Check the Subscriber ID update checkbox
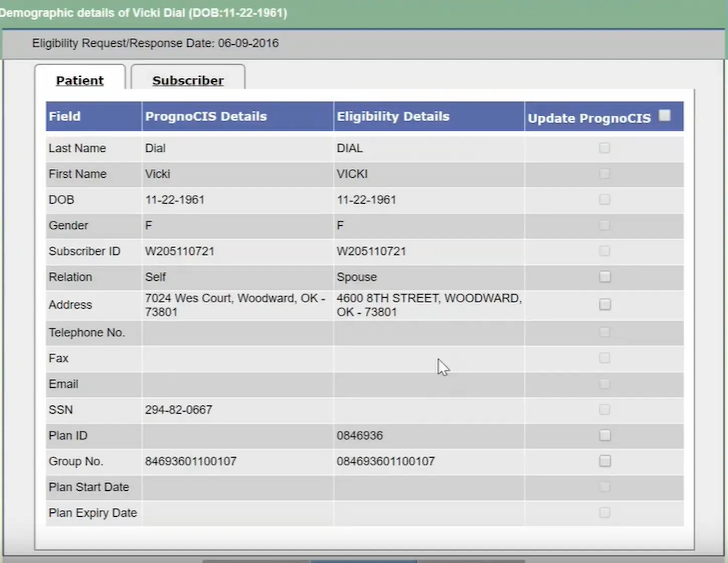The height and width of the screenshot is (563, 728). click(x=604, y=251)
